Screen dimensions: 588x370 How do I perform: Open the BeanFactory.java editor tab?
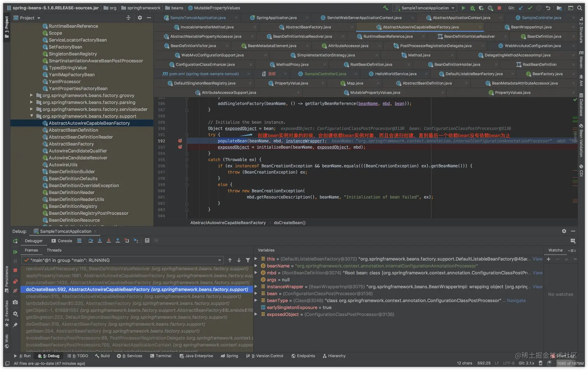[547, 74]
